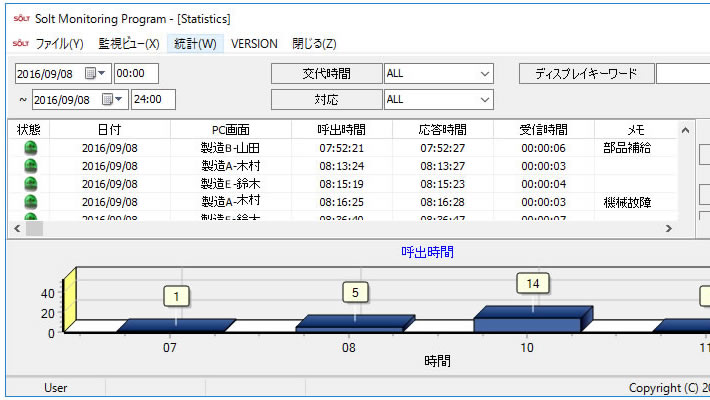Click green status icon for 08:13:24 call
The height and width of the screenshot is (400, 710).
30,166
